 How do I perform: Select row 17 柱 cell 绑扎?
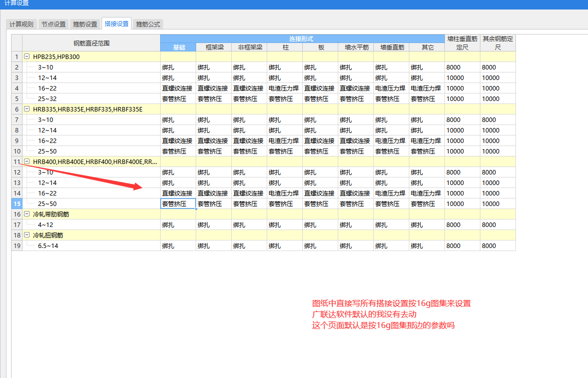285,225
